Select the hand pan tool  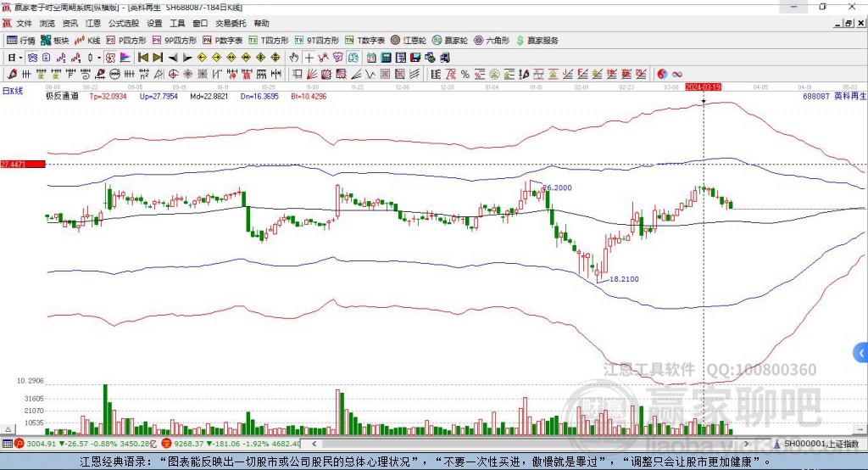[x=293, y=58]
